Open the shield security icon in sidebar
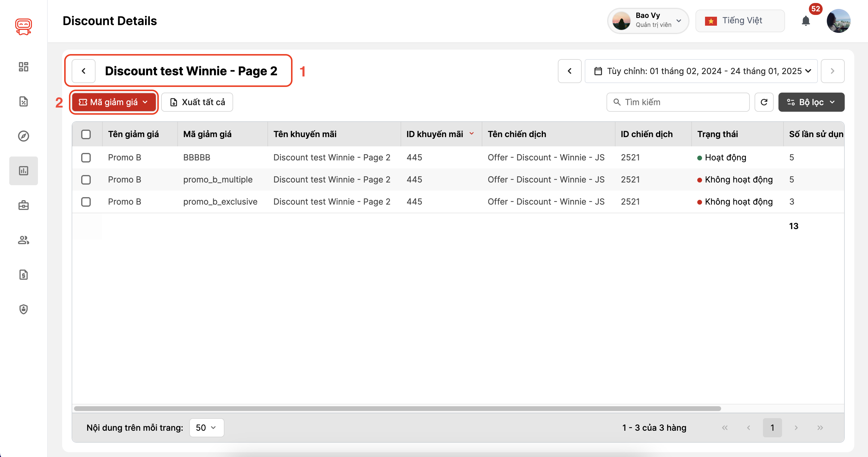 (x=23, y=309)
